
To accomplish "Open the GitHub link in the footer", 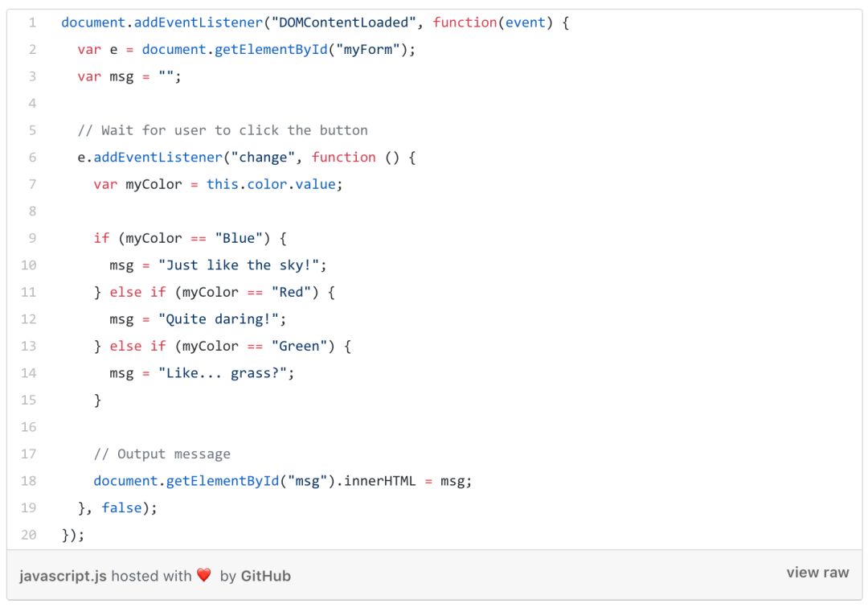I will 265,576.
